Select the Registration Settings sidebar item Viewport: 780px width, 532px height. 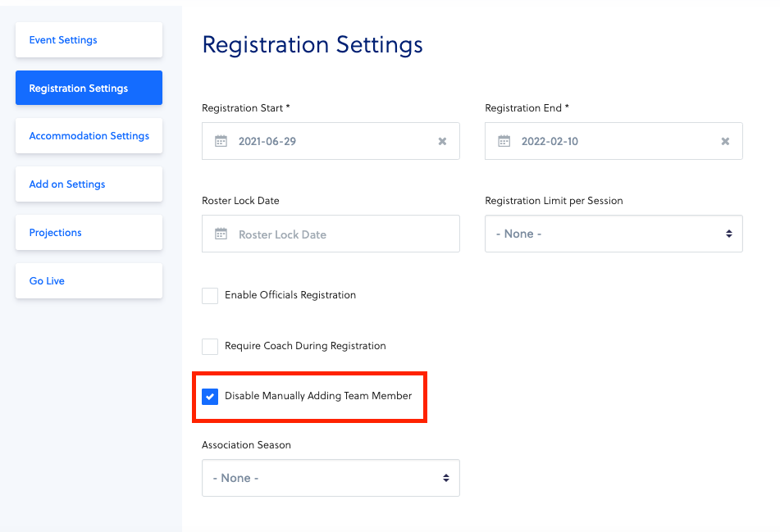pyautogui.click(x=89, y=88)
